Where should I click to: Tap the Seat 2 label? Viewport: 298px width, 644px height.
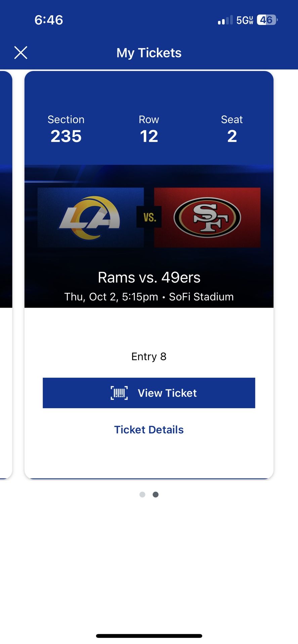point(232,129)
